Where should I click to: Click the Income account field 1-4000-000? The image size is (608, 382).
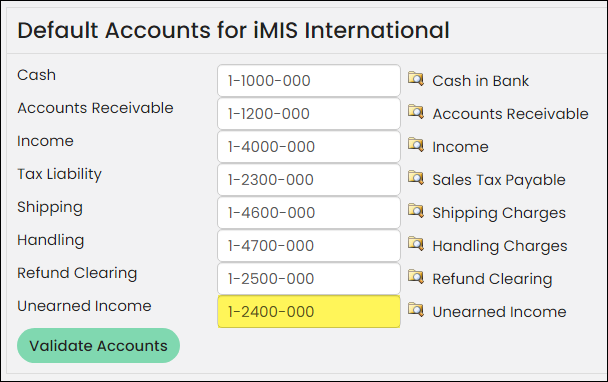click(x=309, y=147)
